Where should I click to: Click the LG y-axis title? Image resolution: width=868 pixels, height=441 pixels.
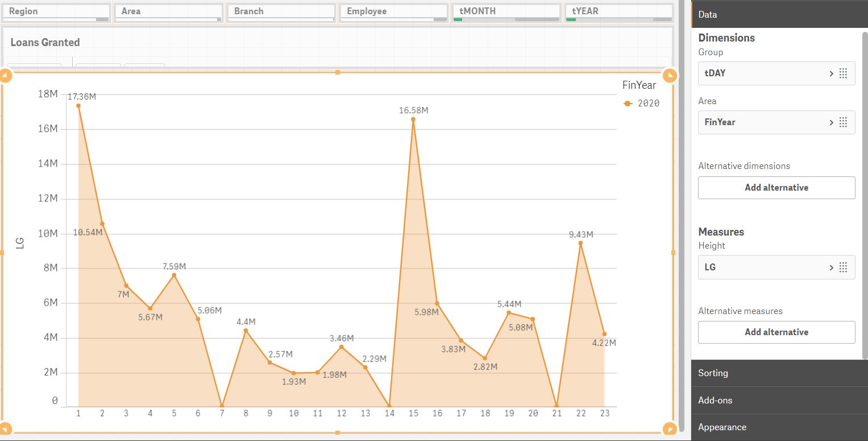20,243
